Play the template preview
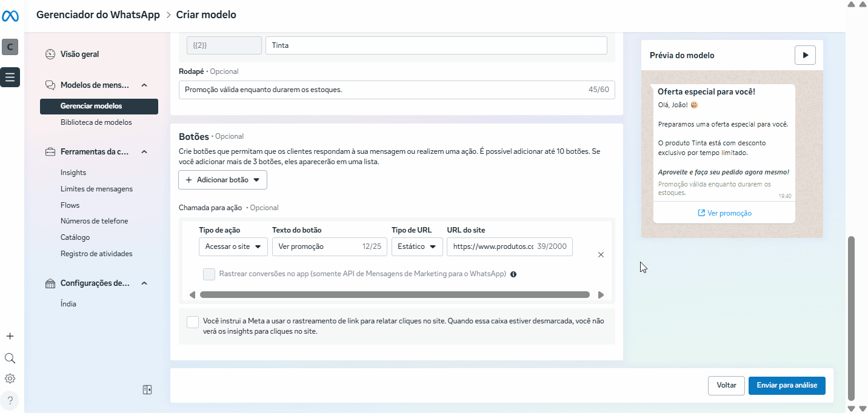The height and width of the screenshot is (413, 868). pos(805,55)
